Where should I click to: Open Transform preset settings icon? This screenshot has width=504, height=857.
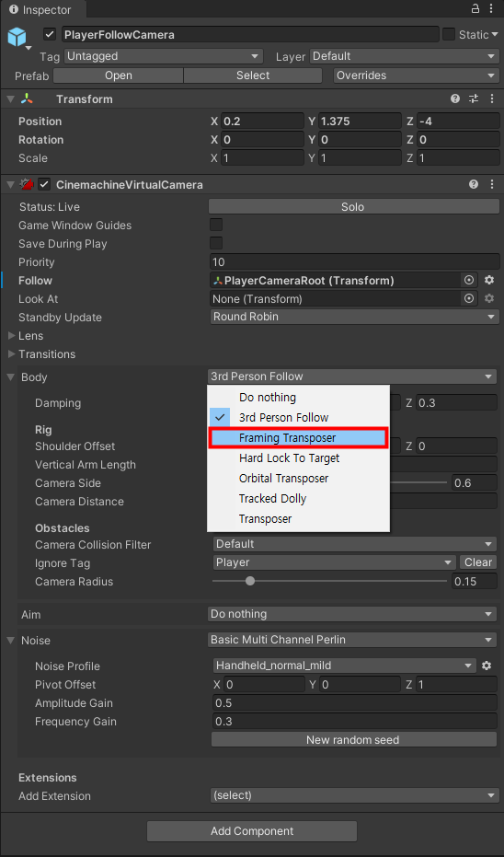click(x=474, y=98)
